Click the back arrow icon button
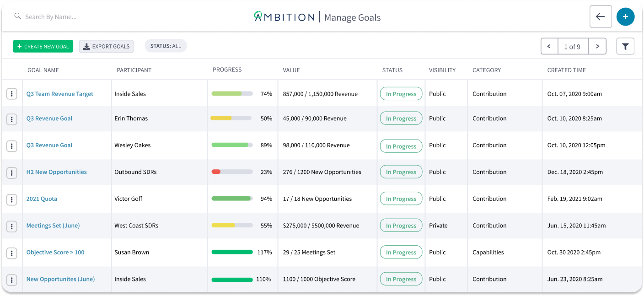 (601, 17)
